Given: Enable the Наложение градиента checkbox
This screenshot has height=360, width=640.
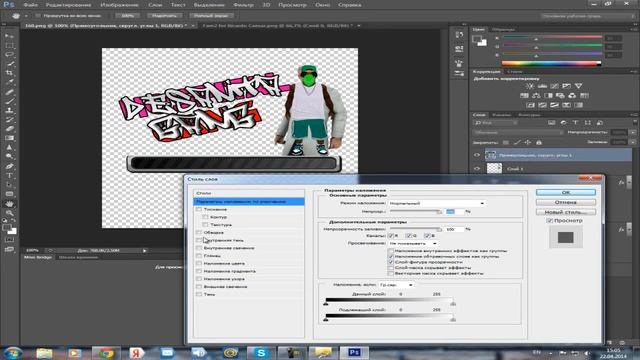Looking at the screenshot, I should click(199, 271).
